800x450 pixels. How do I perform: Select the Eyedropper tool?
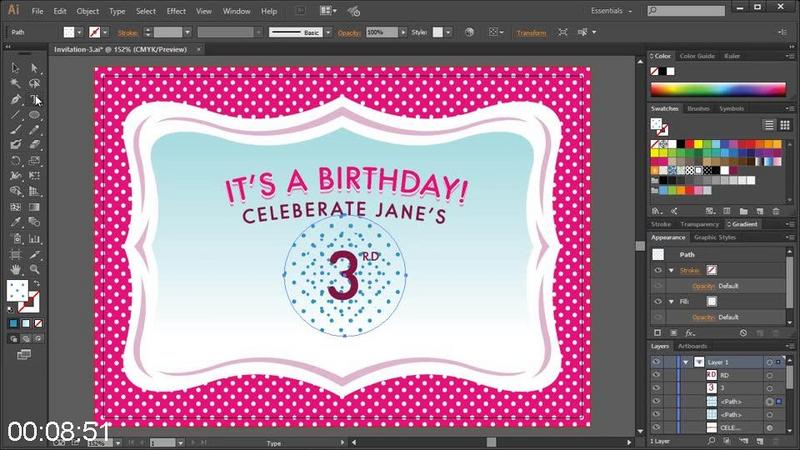15,222
